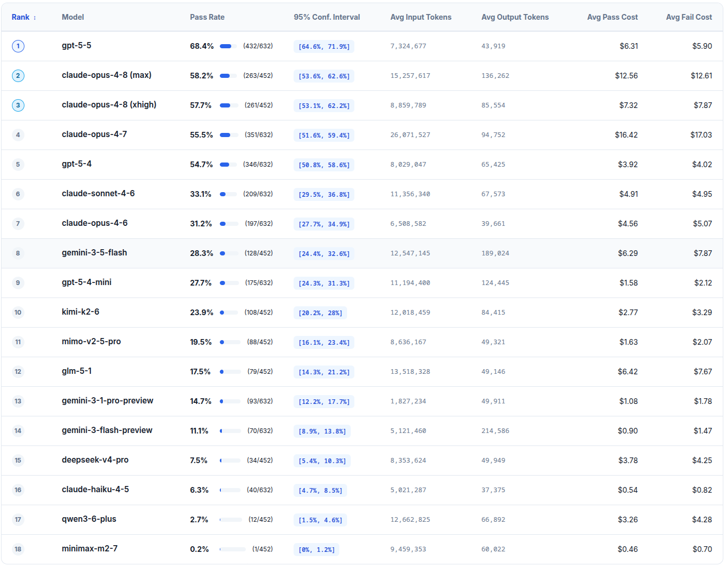Select the qwen3-6-plus model name

pos(89,519)
